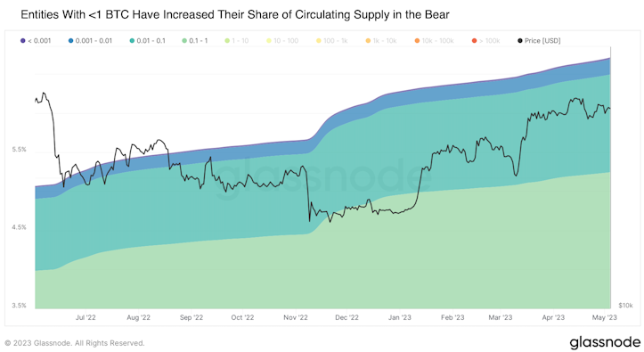Click the chart title text
Screen dimensions: 644x352
[235, 15]
